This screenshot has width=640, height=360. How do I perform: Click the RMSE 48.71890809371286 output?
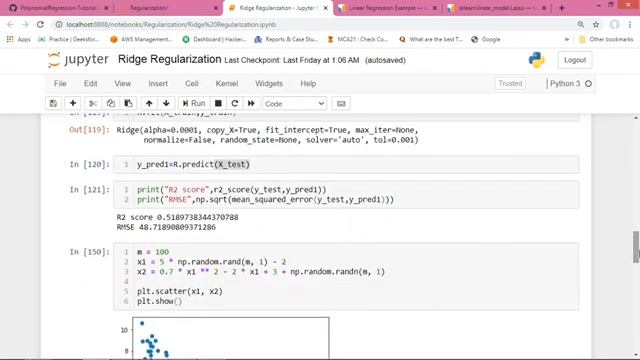tap(166, 227)
